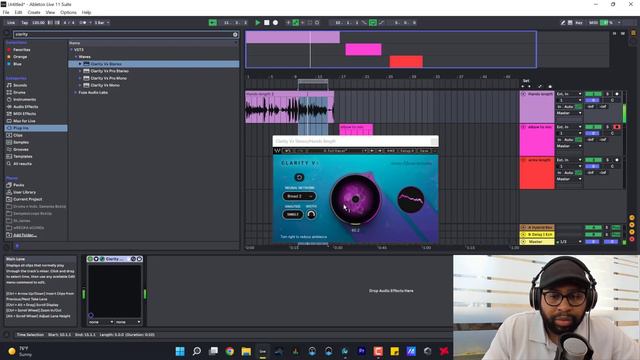
Task: Solo the first track S button
Action: tap(607, 94)
